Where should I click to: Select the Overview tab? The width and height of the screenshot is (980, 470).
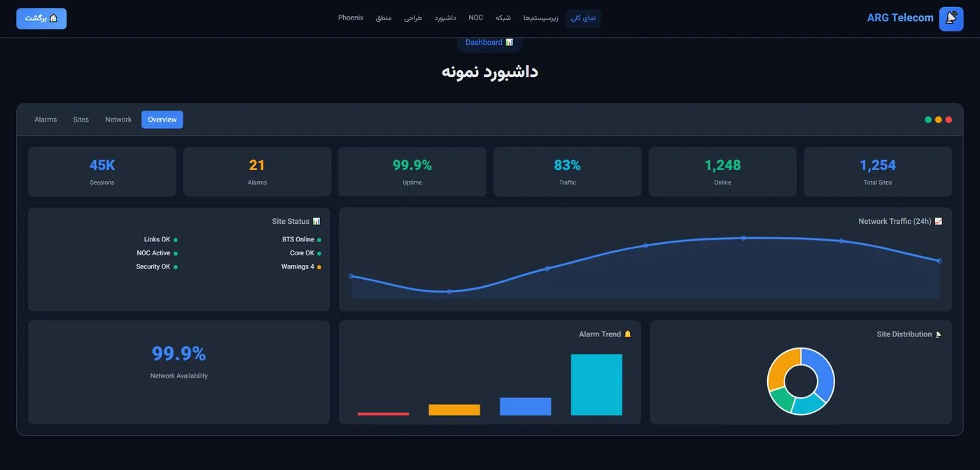[162, 120]
